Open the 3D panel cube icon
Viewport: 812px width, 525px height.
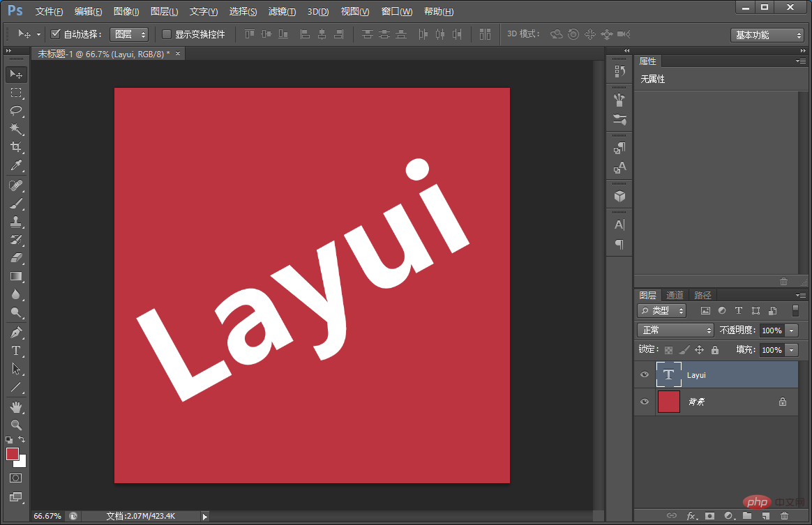coord(619,196)
